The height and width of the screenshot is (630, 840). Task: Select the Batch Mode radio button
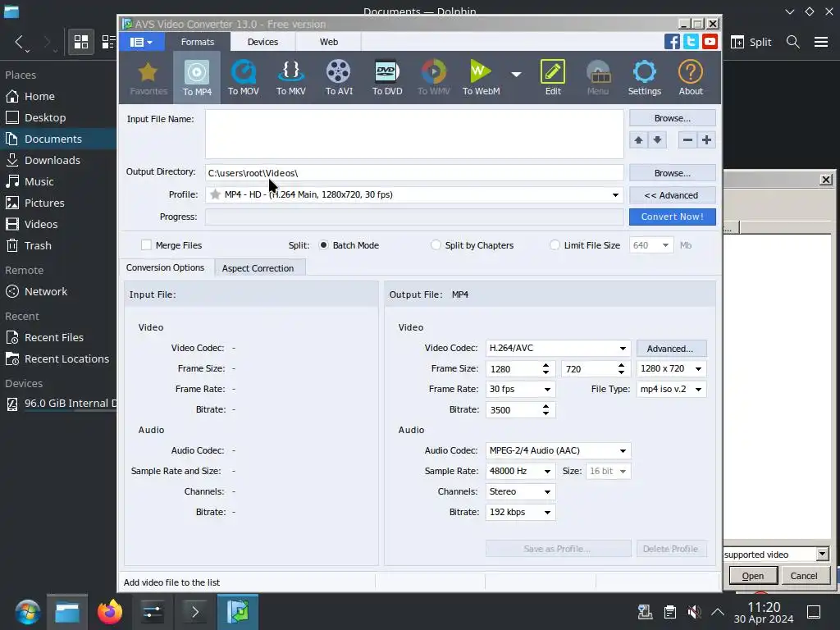coord(323,244)
